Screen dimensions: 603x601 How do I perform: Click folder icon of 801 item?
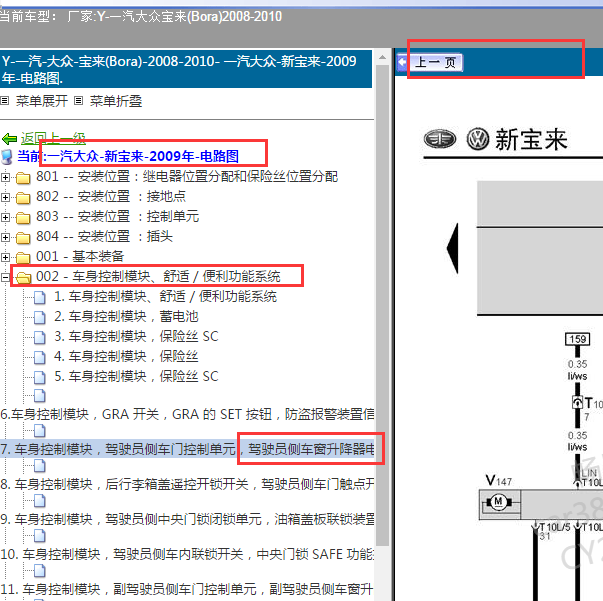click(x=23, y=178)
